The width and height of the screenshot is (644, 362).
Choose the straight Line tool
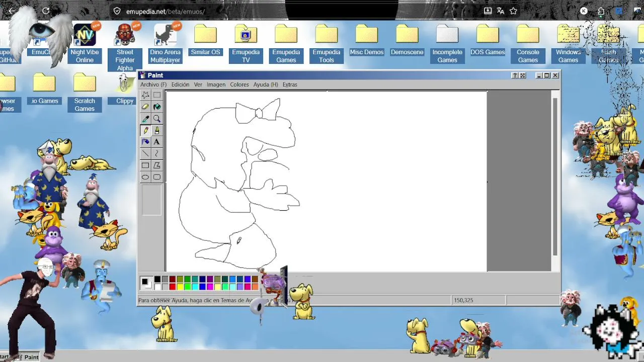tap(145, 153)
